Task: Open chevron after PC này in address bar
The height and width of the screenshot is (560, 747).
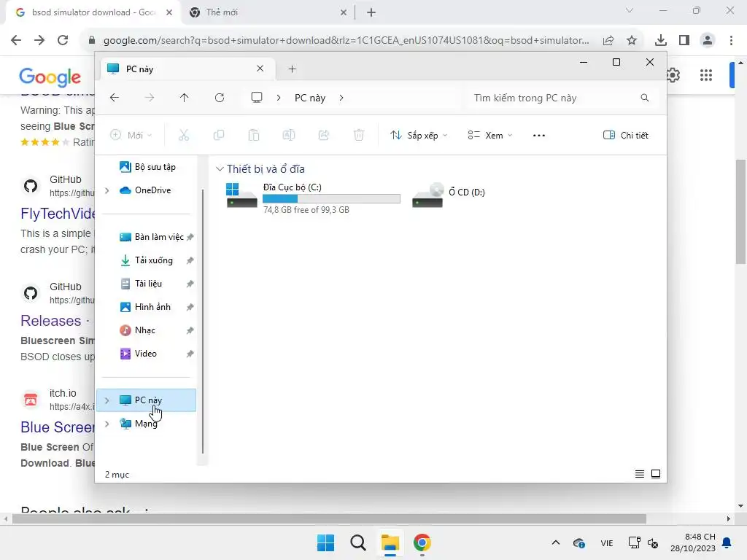Action: pos(341,98)
